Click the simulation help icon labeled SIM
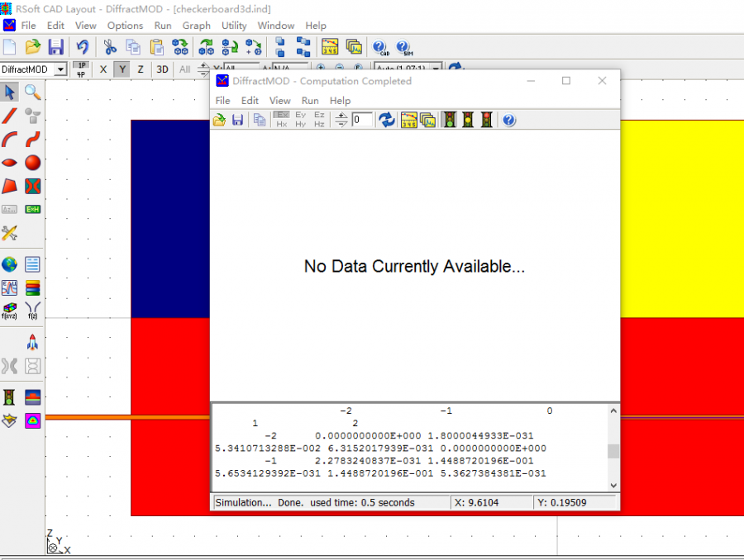The height and width of the screenshot is (560, 744). click(x=403, y=47)
